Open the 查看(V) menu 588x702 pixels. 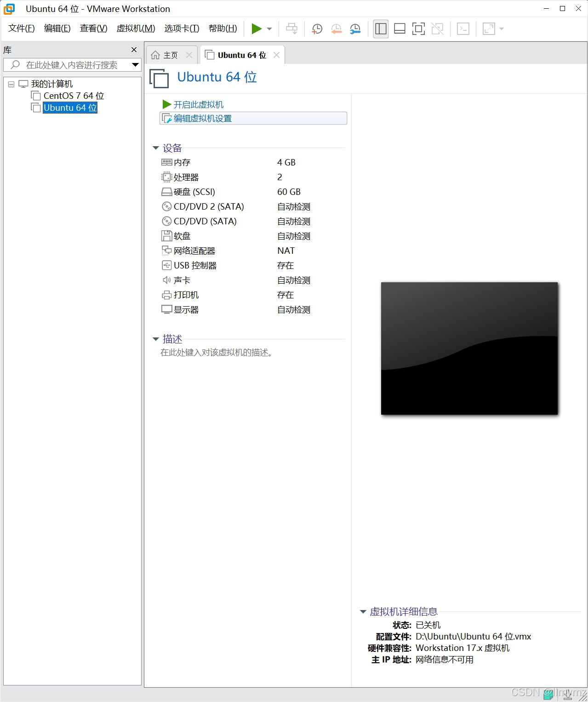click(x=93, y=29)
